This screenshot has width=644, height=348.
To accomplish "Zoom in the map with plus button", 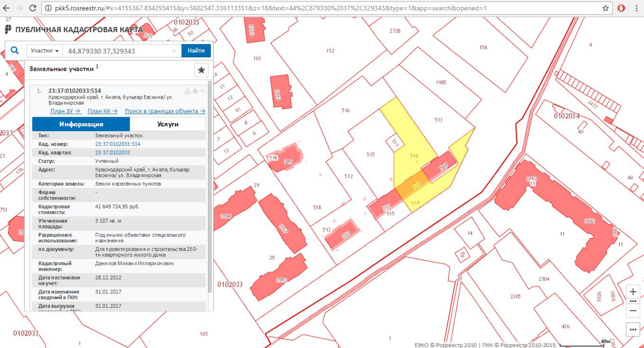I will click(633, 292).
